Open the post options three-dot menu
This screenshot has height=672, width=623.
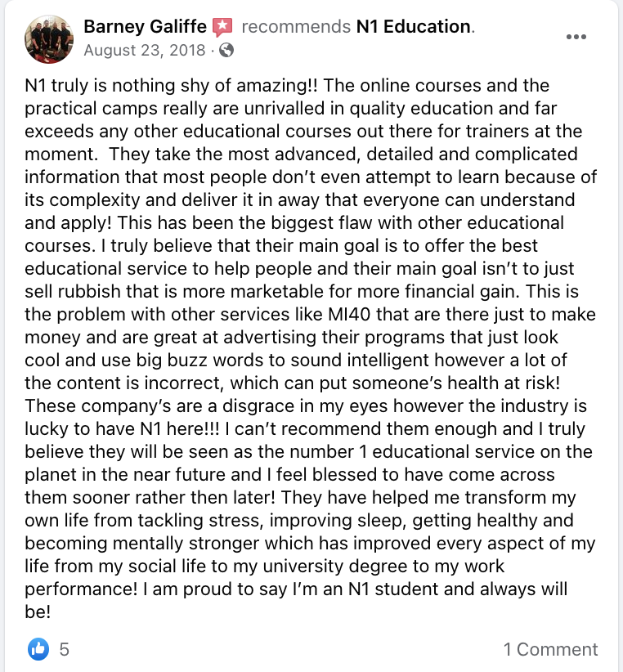tap(576, 37)
